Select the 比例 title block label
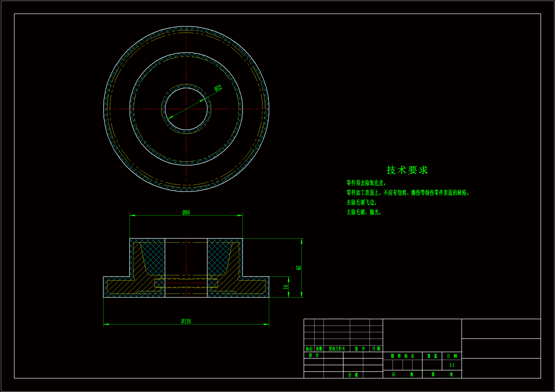This screenshot has width=555, height=392. (452, 356)
